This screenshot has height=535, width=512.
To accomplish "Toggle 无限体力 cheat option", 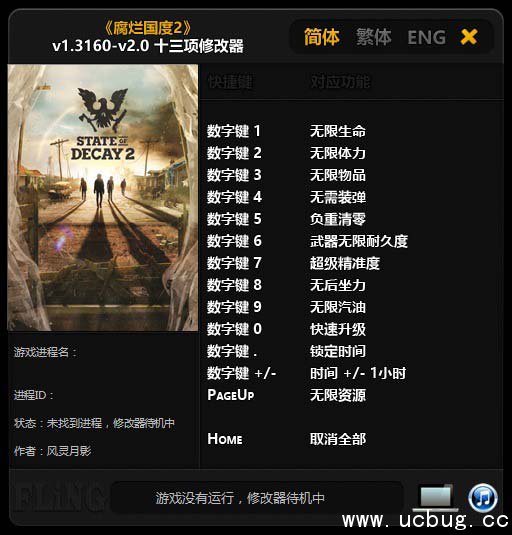I will (338, 153).
